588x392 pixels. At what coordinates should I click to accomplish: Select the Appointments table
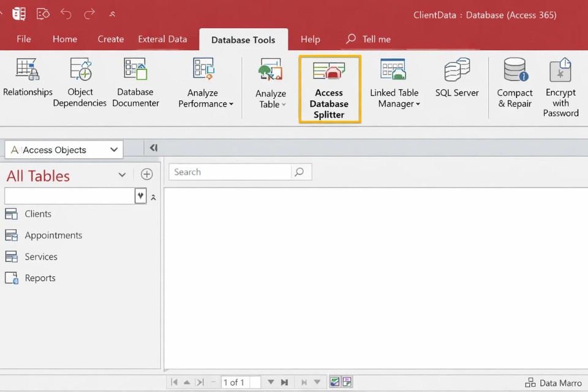(53, 235)
